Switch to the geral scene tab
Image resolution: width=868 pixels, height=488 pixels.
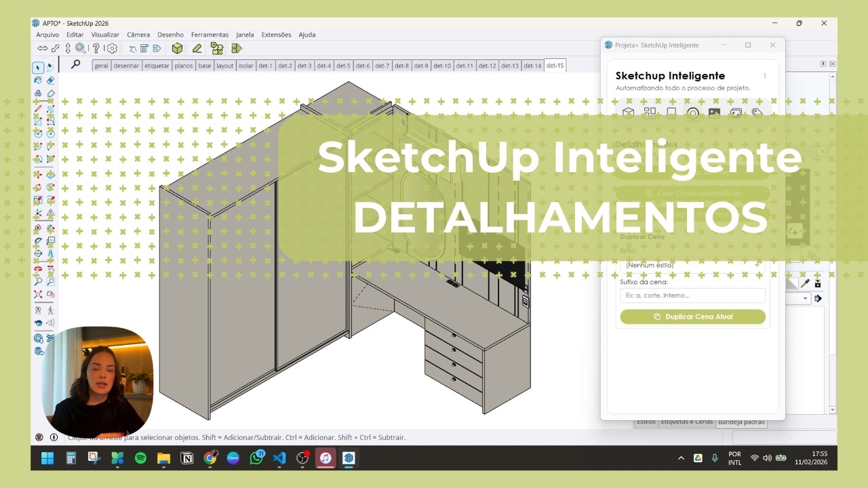coord(101,66)
